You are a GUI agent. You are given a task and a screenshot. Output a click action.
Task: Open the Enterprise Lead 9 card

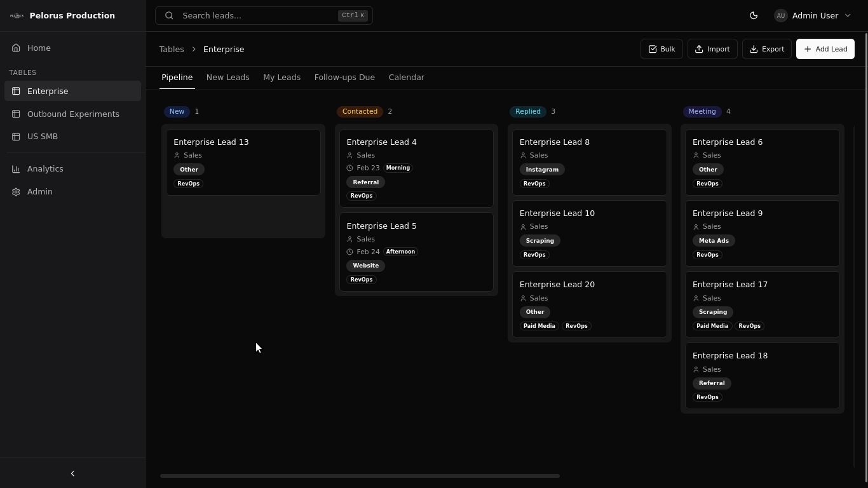point(763,233)
